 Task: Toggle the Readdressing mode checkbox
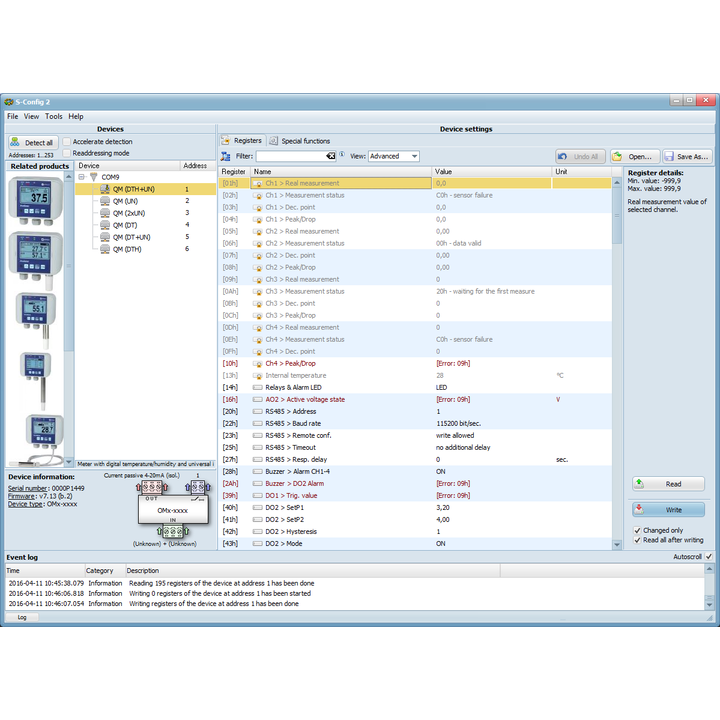(67, 153)
